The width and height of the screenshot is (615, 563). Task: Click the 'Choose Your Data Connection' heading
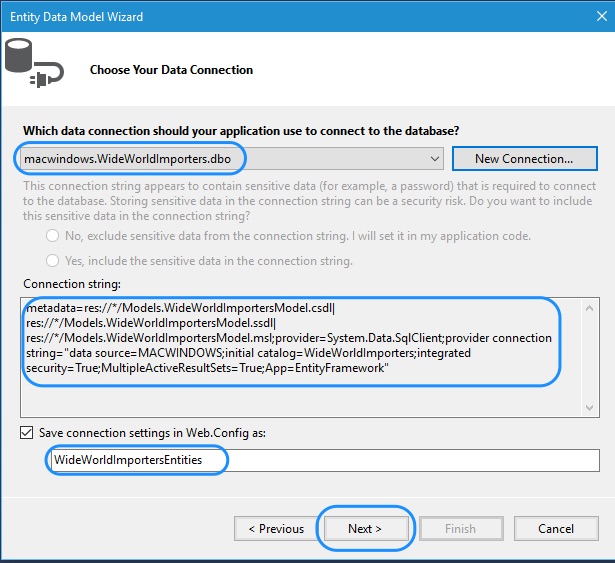(x=171, y=70)
